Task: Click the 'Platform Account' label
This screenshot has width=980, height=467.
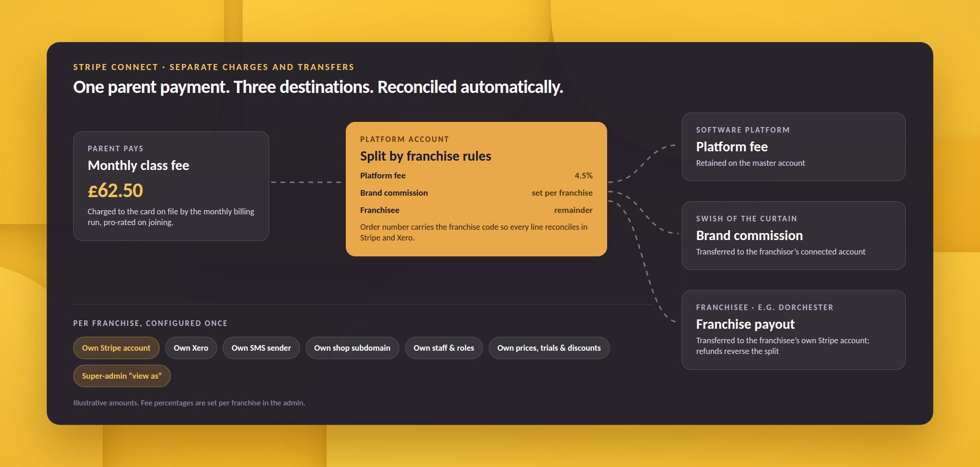Action: (x=405, y=139)
